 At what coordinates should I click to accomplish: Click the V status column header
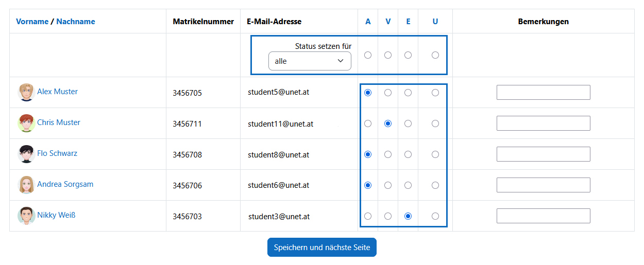(388, 21)
